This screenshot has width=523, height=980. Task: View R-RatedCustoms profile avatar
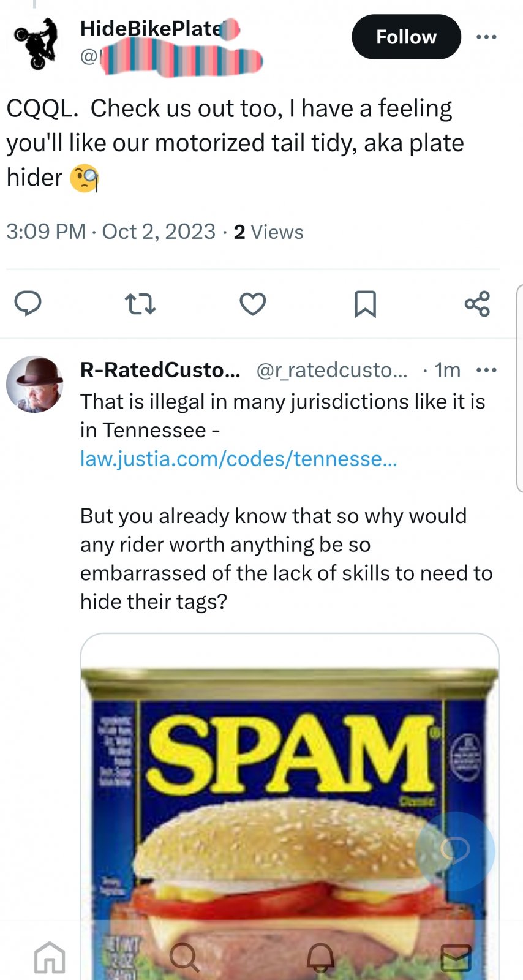pyautogui.click(x=35, y=384)
